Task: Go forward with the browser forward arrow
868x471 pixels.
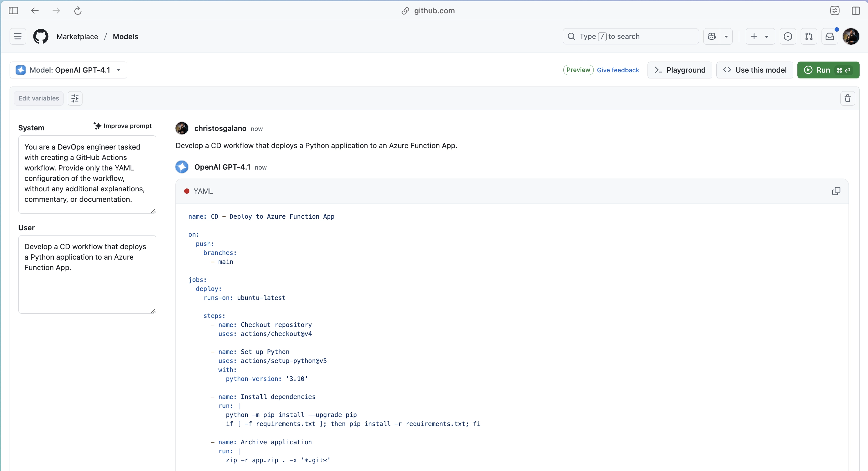Action: 56,11
